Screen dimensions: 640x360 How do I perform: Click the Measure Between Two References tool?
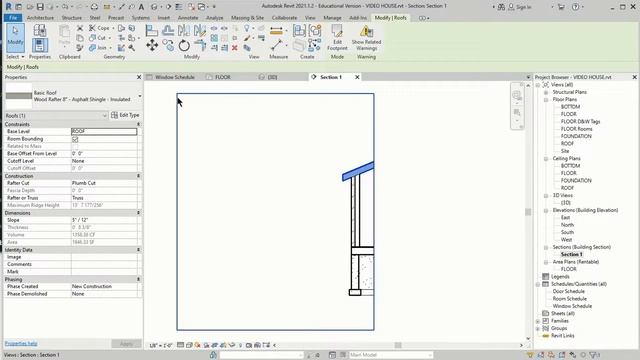tap(276, 45)
